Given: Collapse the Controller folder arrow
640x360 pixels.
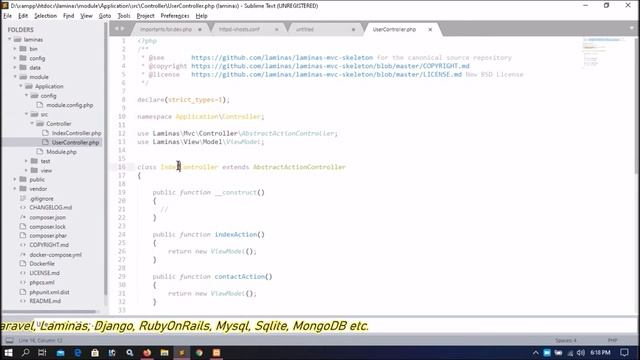Looking at the screenshot, I should [32, 124].
